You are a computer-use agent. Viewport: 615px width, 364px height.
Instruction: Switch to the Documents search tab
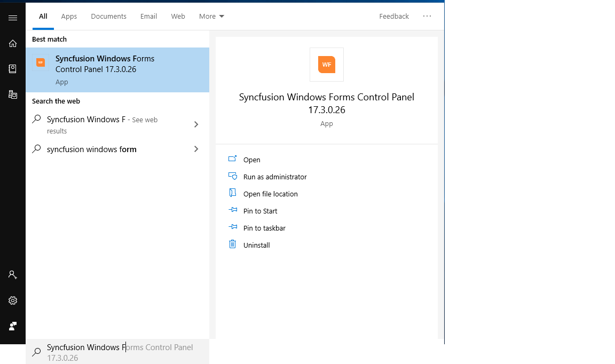(108, 16)
